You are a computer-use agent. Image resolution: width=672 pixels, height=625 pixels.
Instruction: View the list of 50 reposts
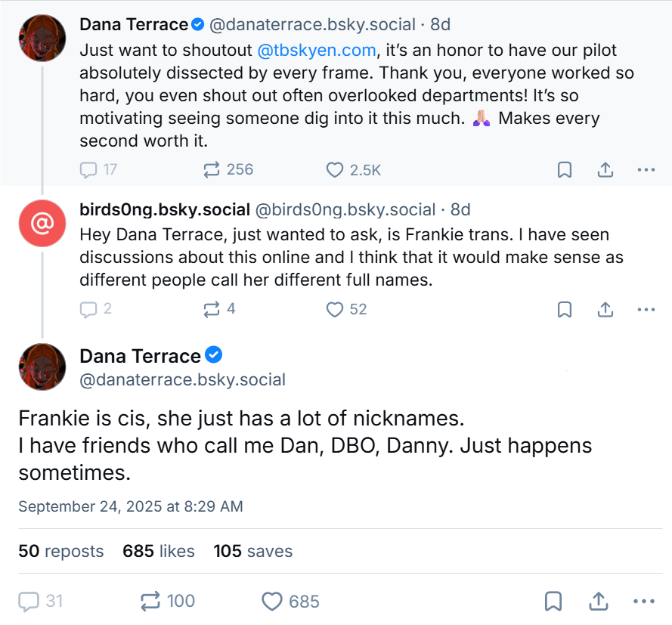click(60, 552)
